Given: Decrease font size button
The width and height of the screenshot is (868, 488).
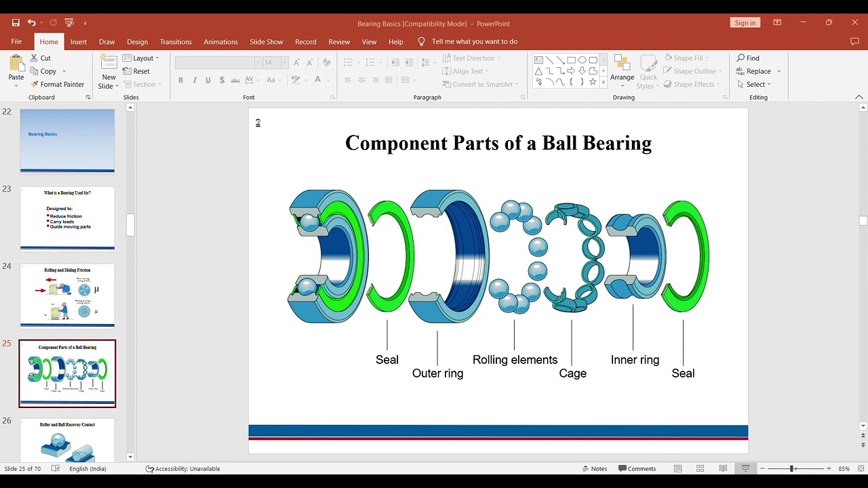Looking at the screenshot, I should click(310, 62).
